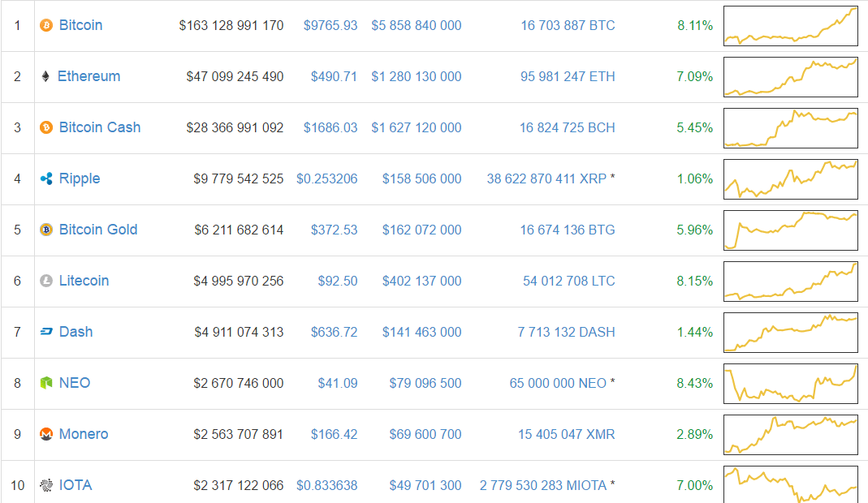The height and width of the screenshot is (503, 868).
Task: Click the Bitcoin coin logo icon
Action: (x=46, y=25)
